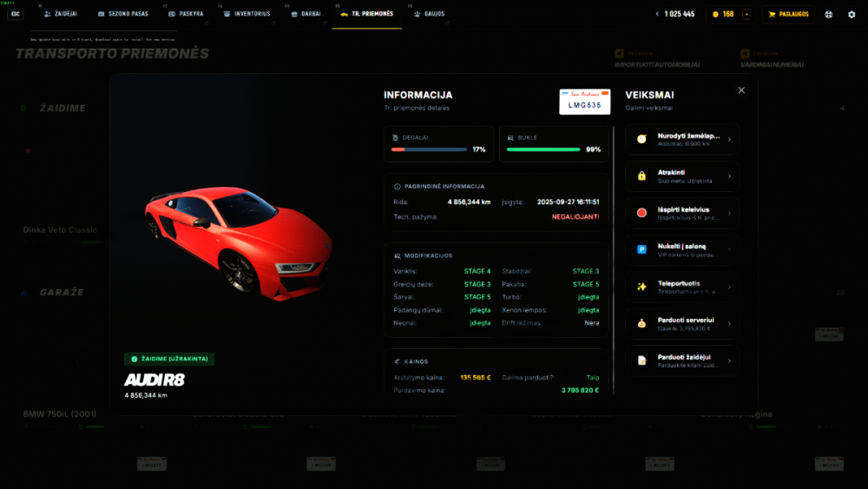Expand the Atrakinti row chevron
The width and height of the screenshot is (868, 489).
[729, 176]
